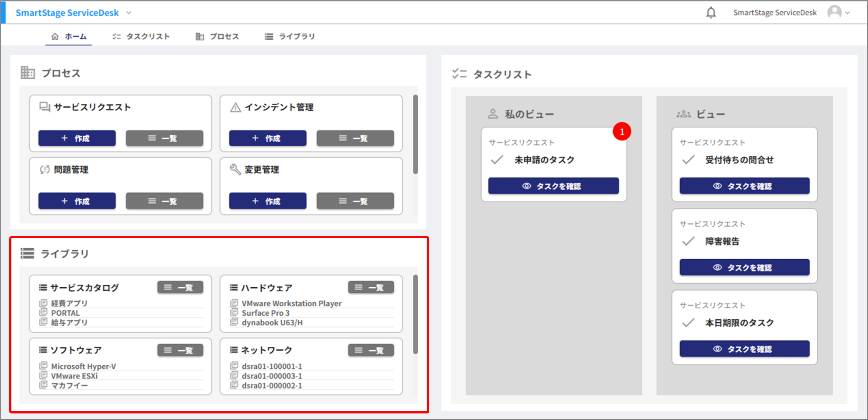
Task: Click the library panel vertical scrollbar
Action: point(415,314)
